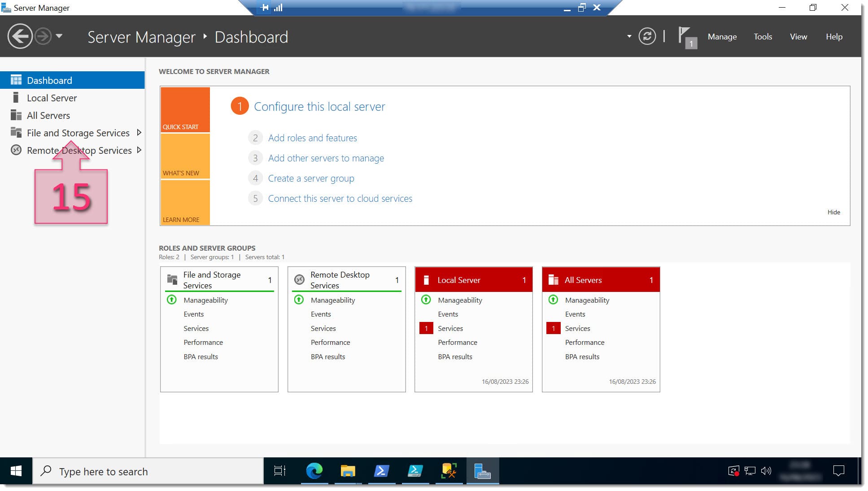868x491 pixels.
Task: Open File Explorer from the taskbar
Action: pos(348,471)
